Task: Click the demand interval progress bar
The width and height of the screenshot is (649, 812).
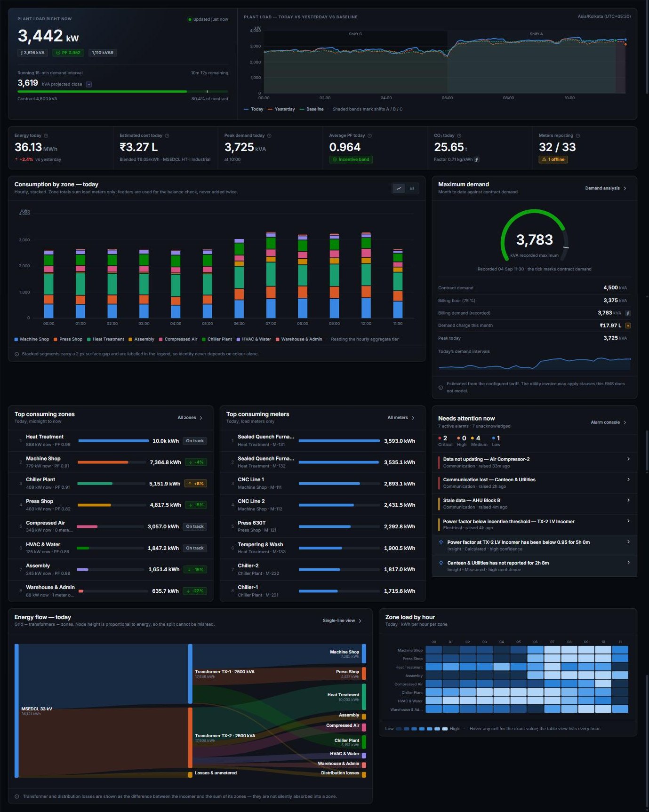Action: coord(123,92)
